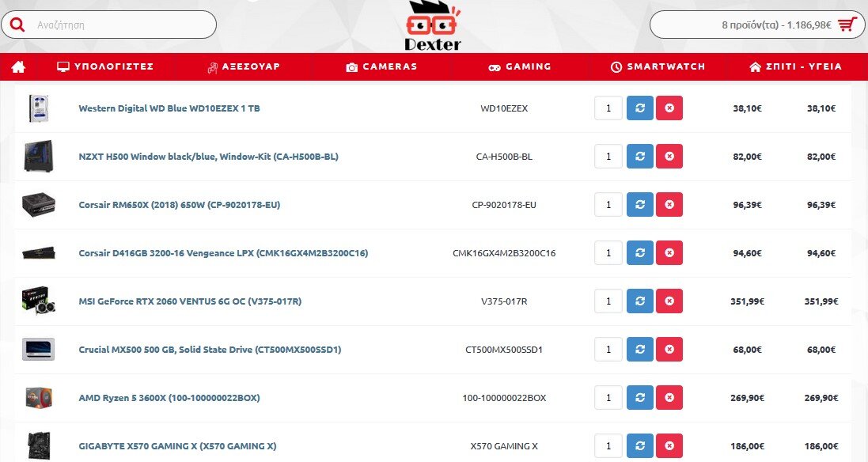Image resolution: width=868 pixels, height=462 pixels.
Task: Open MSI GeForce RTX 2060 product link
Action: pos(190,301)
